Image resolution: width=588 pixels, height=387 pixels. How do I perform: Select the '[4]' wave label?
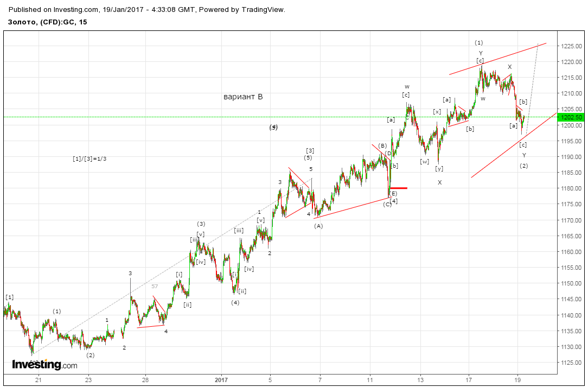(394, 201)
